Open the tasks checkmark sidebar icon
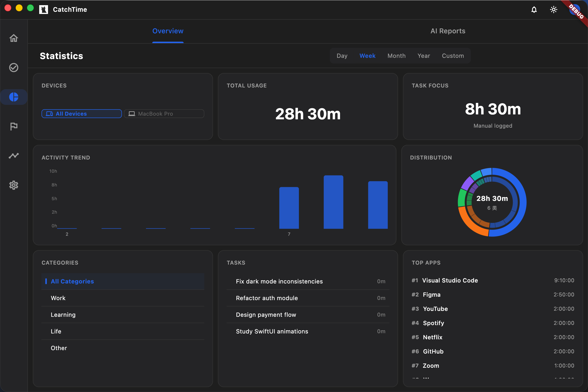 pyautogui.click(x=13, y=68)
